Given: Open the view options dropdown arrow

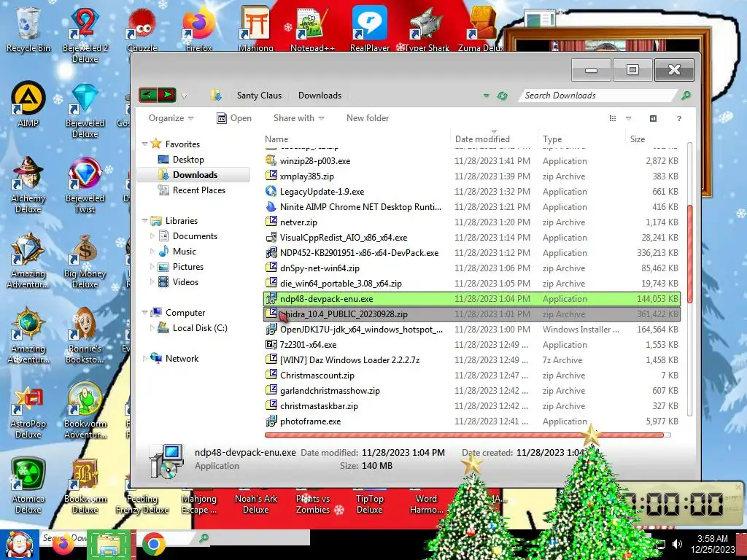Looking at the screenshot, I should [x=628, y=118].
